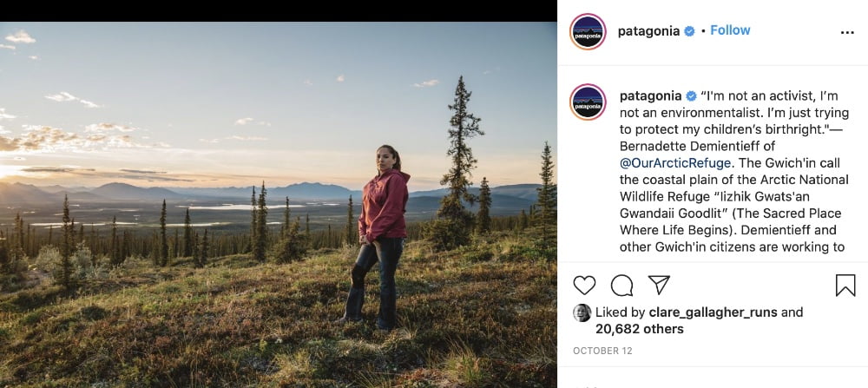Click the Patagonia avatar beside the caption

[x=588, y=102]
